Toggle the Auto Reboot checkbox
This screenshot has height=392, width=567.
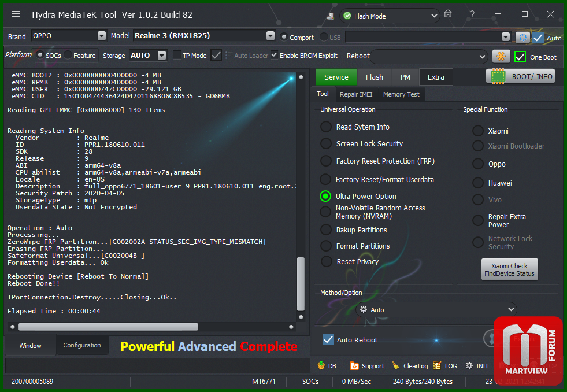pos(328,340)
